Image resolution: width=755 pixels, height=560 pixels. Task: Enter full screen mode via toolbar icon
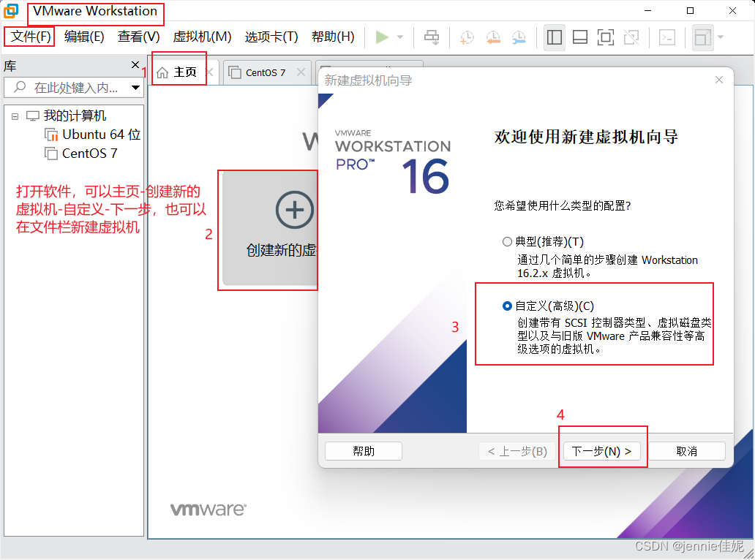click(x=605, y=37)
